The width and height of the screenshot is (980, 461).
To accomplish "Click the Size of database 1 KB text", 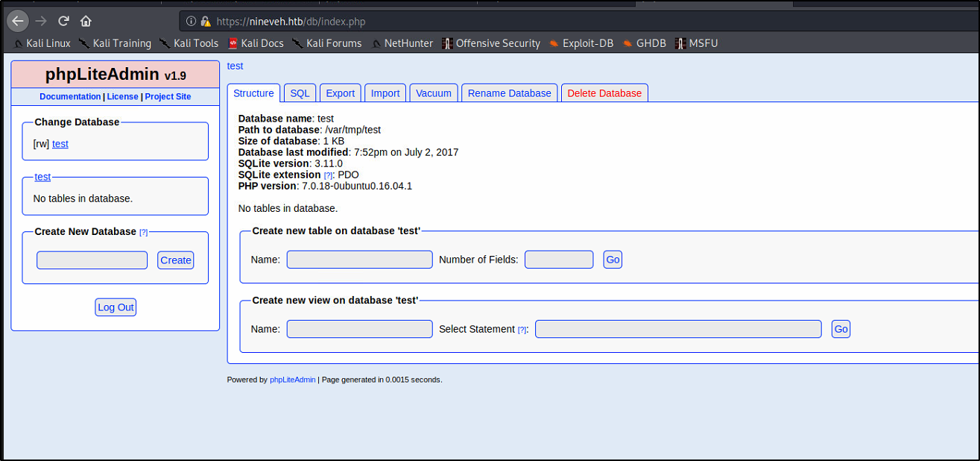I will point(291,141).
